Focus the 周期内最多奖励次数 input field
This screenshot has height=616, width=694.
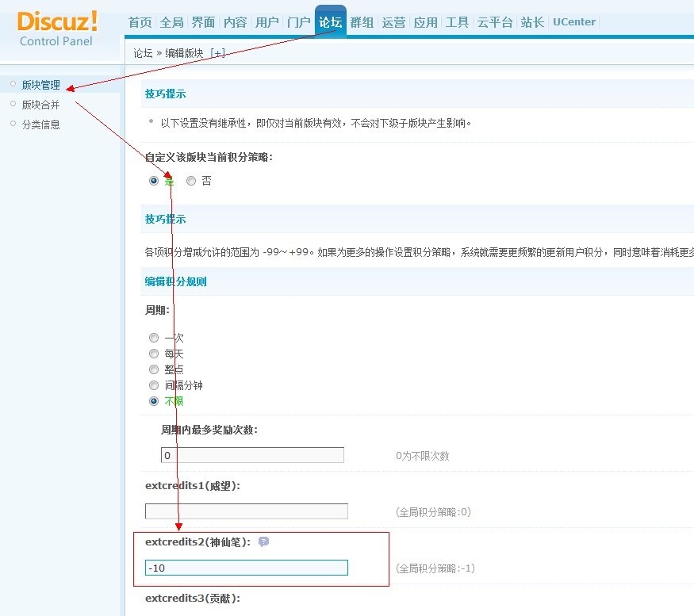(252, 455)
